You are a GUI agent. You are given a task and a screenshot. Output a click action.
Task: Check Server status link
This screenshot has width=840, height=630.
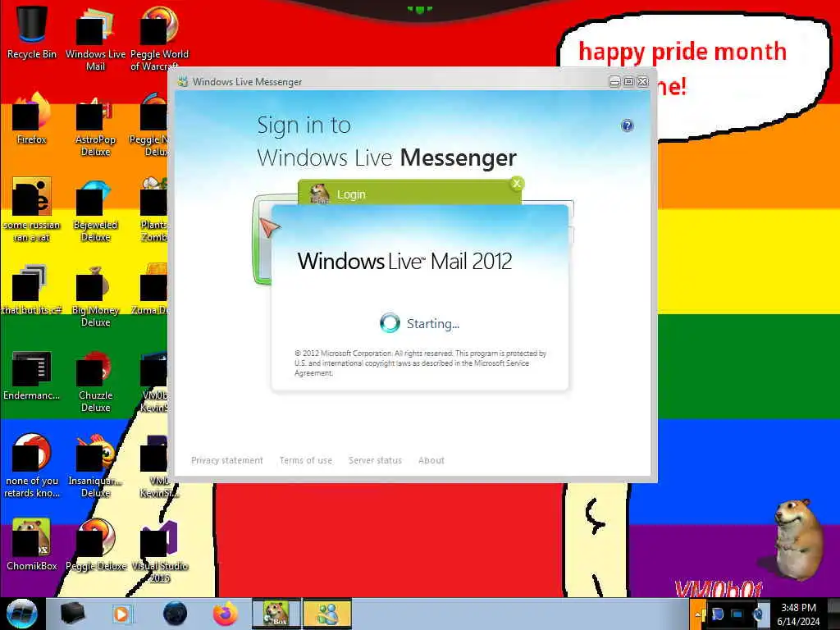pyautogui.click(x=375, y=460)
